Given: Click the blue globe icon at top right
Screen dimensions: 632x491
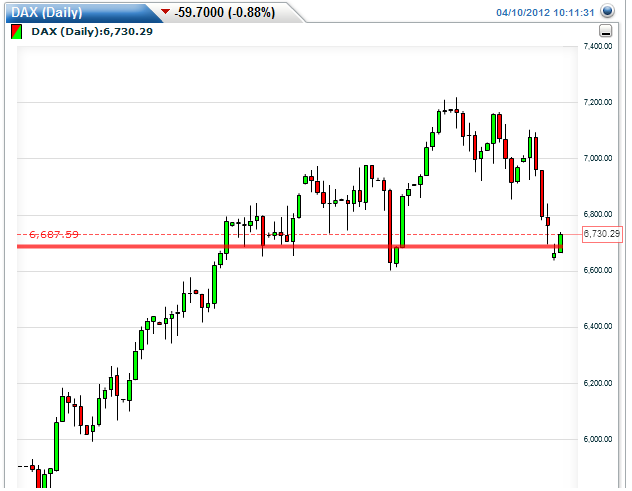Looking at the screenshot, I should pyautogui.click(x=607, y=11).
